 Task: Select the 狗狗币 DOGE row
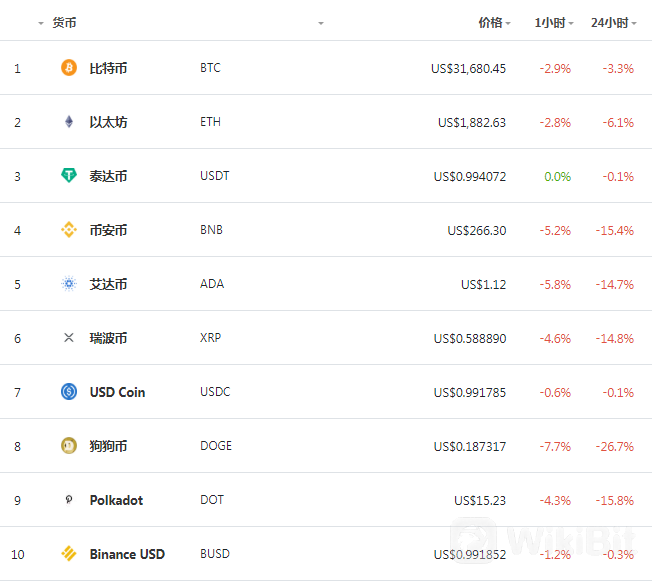coord(326,446)
